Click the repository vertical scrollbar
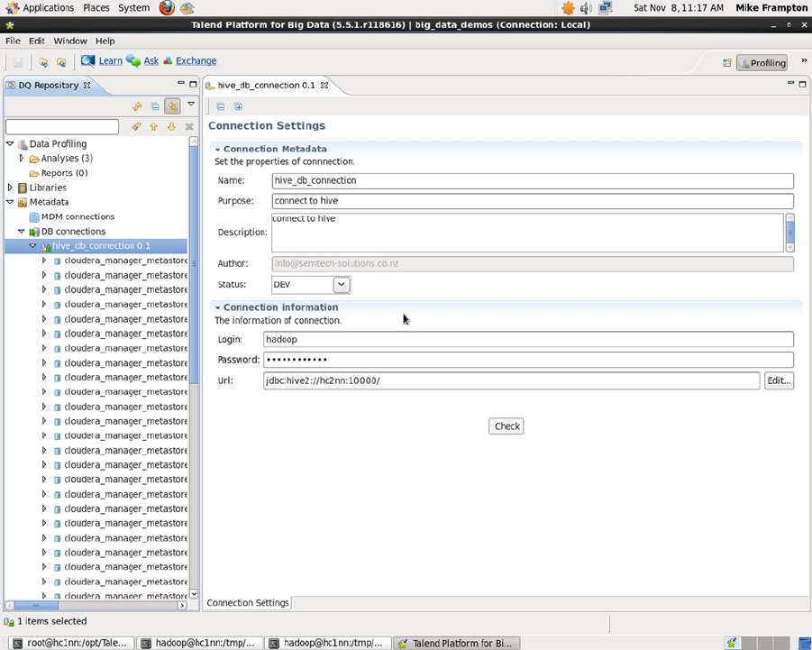Screen dimensions: 812x650 194,264
